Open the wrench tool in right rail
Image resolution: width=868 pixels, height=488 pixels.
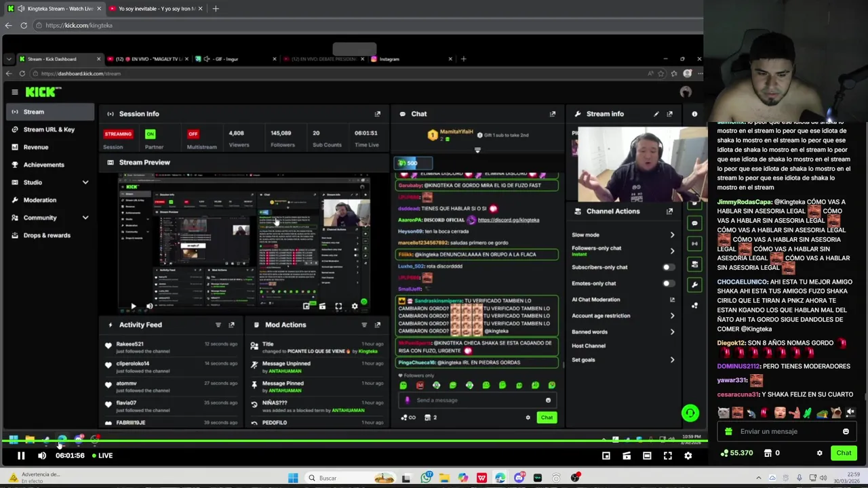coord(694,285)
